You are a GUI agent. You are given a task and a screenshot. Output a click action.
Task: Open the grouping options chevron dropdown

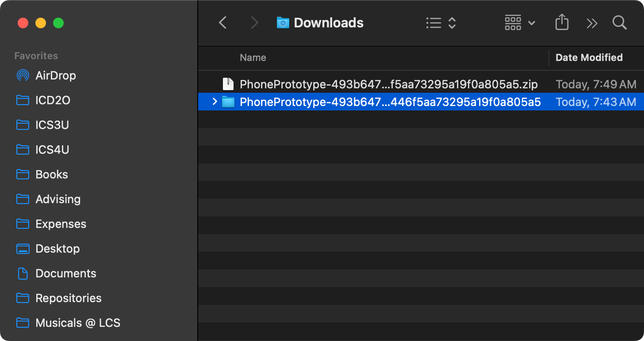coord(531,23)
